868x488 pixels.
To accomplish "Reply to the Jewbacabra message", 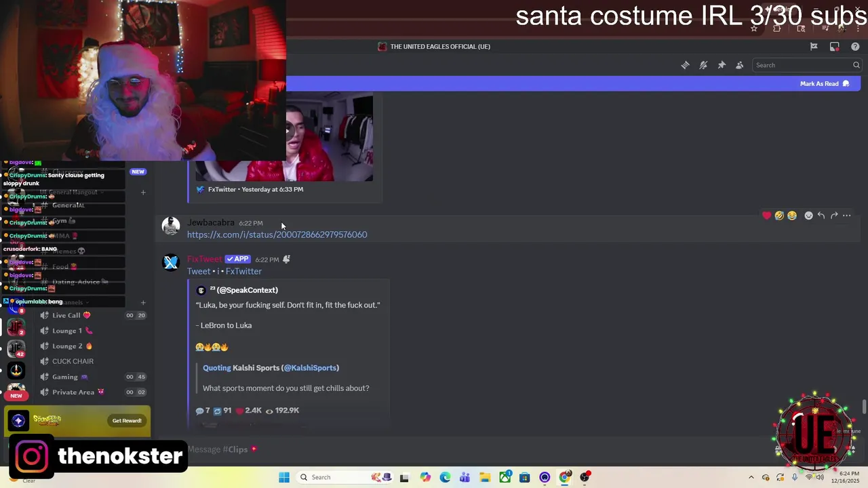I will pyautogui.click(x=821, y=216).
